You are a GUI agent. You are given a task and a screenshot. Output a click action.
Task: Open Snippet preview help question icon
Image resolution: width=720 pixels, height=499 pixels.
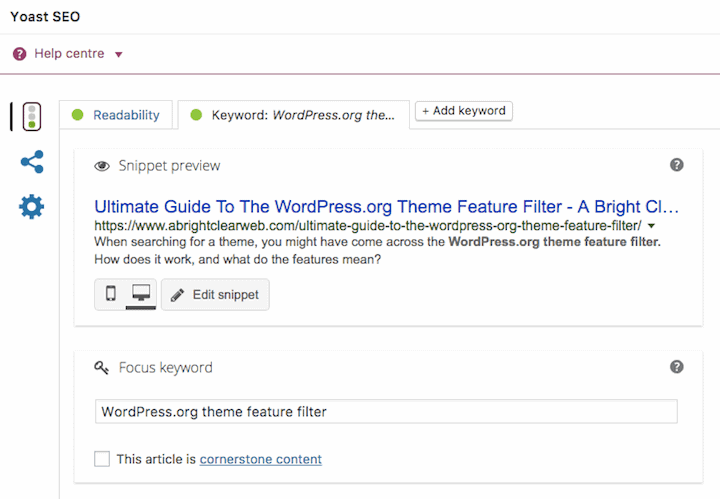click(676, 165)
